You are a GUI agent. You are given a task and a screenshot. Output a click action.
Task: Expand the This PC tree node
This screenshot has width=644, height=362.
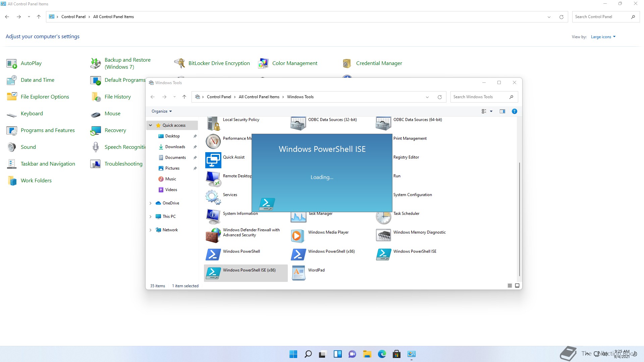(151, 217)
